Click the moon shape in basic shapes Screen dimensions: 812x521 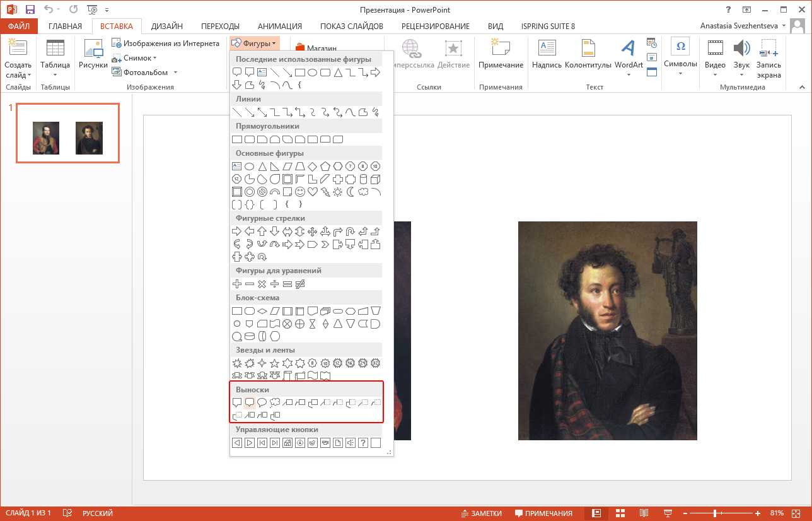pos(351,192)
